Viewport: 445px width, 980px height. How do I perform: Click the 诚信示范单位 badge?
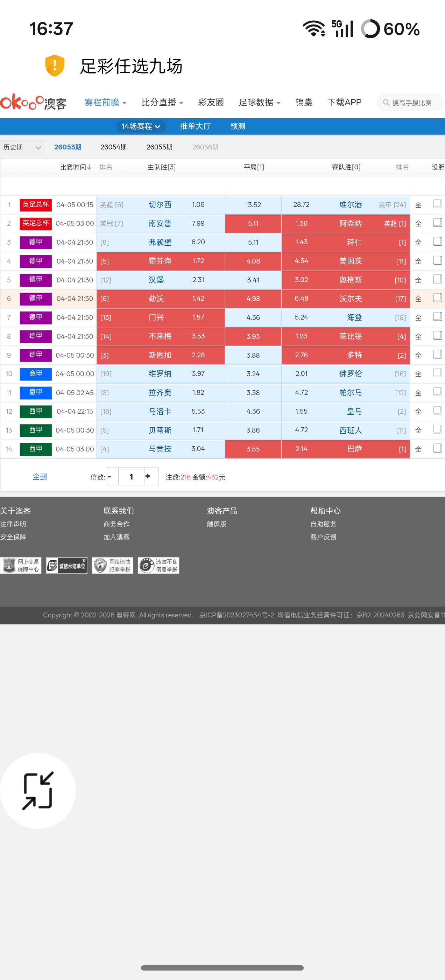(x=66, y=565)
